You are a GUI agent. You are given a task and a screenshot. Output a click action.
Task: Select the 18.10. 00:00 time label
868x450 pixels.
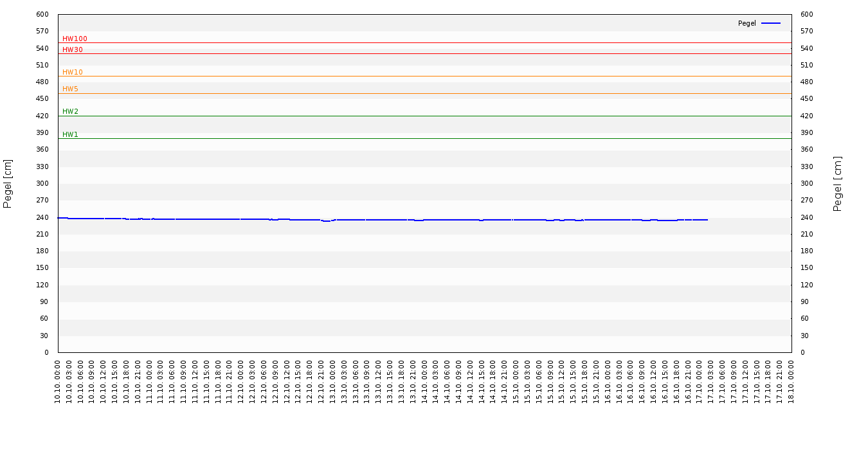791,382
